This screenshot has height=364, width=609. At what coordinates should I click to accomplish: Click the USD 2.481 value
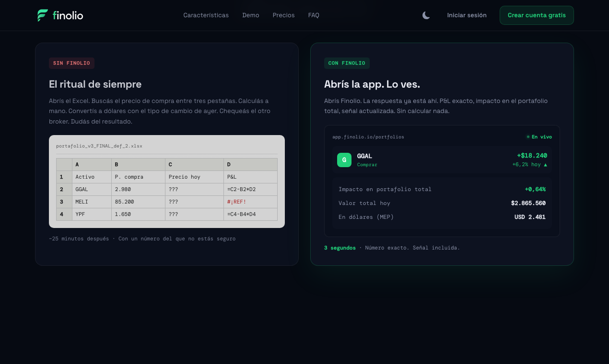pyautogui.click(x=530, y=217)
